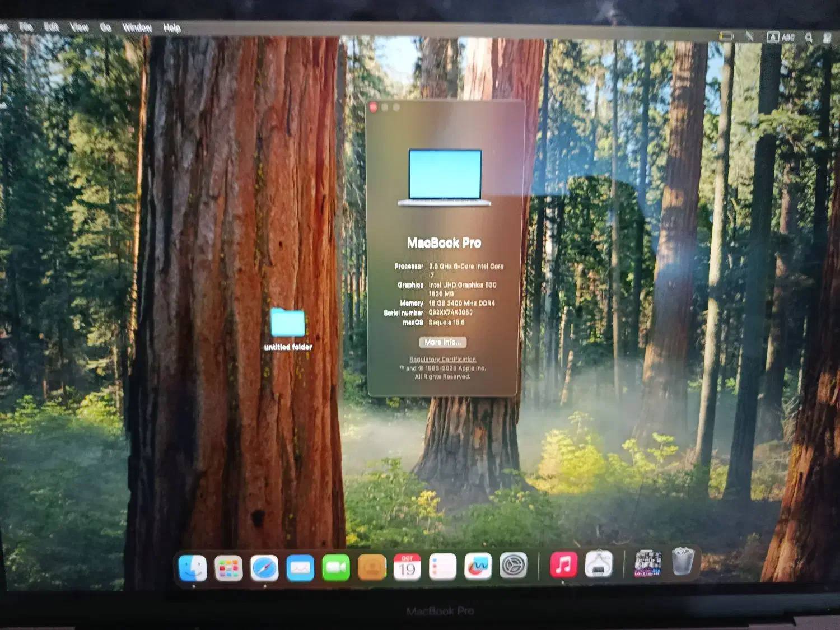Screen dimensions: 840x630
Task: Click the "Memory" label
Action: (412, 304)
